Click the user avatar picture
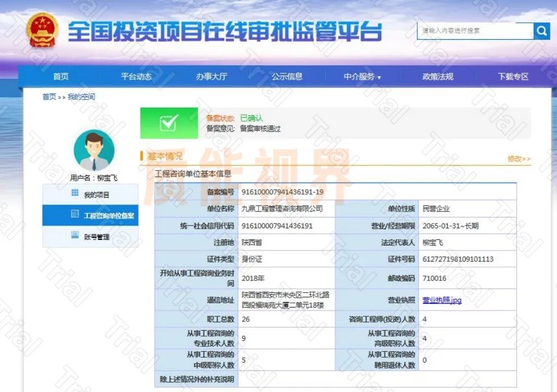 [x=94, y=151]
